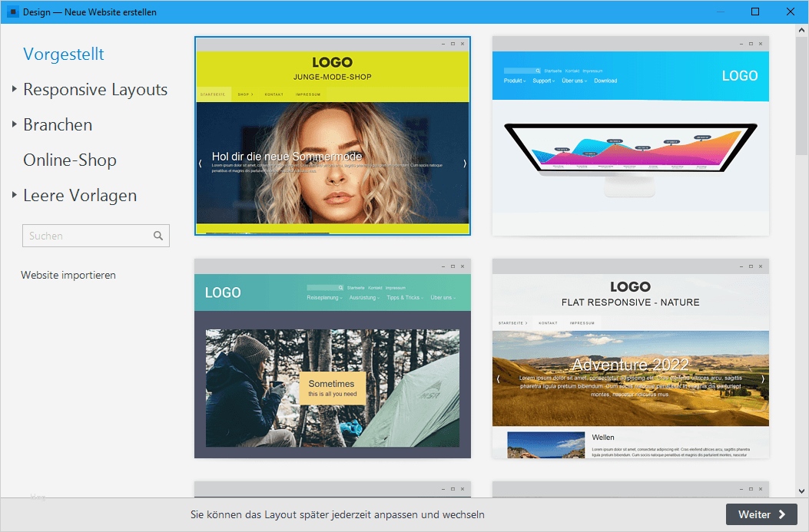Select the Vorgestellt category

coord(63,54)
